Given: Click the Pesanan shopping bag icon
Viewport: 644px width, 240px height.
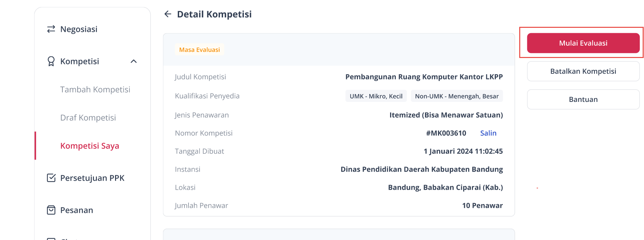Looking at the screenshot, I should pos(51,210).
